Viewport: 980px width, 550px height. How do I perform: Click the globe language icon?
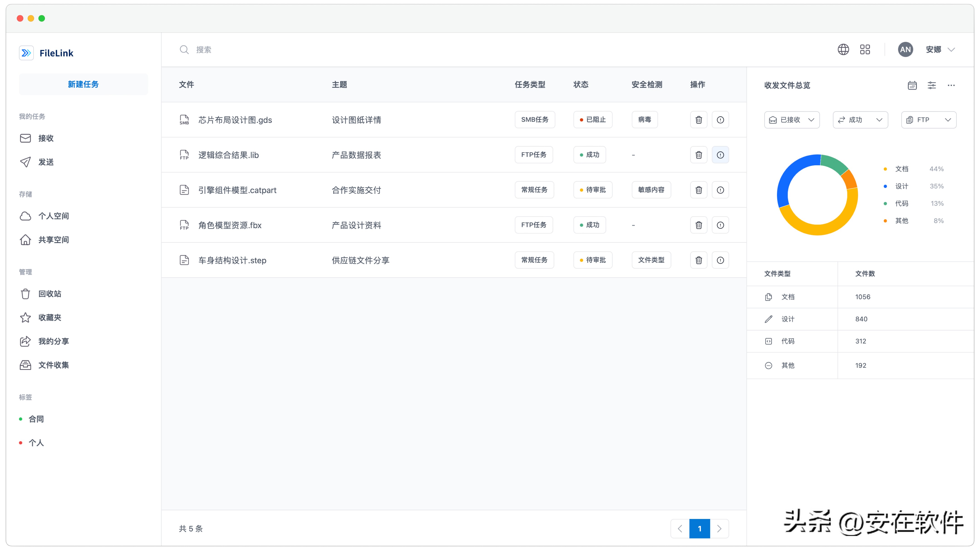[x=843, y=49]
